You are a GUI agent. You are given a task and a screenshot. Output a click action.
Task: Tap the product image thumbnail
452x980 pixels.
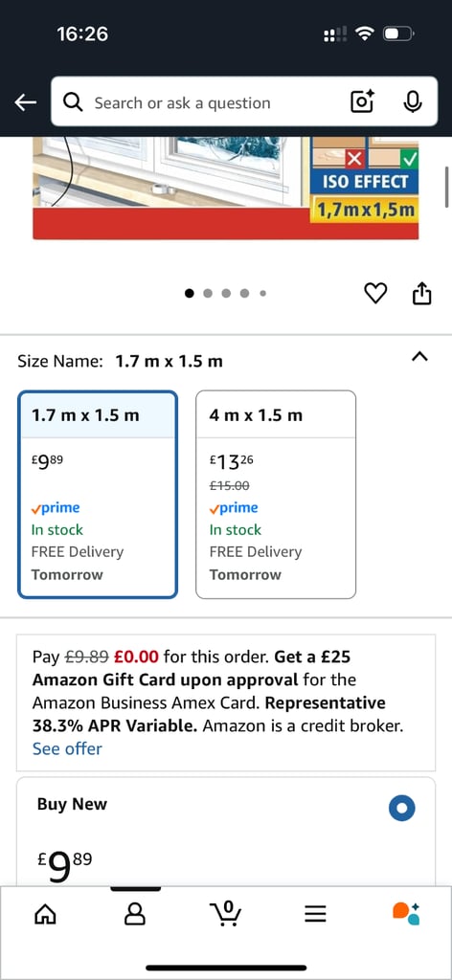click(x=226, y=189)
